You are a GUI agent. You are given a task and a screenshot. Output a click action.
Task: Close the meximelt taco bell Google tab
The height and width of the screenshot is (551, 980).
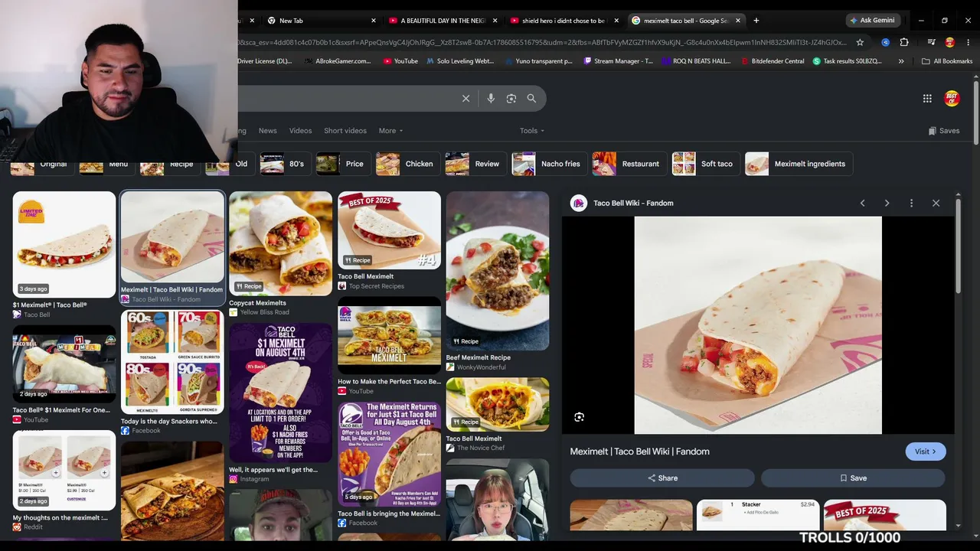(x=738, y=21)
